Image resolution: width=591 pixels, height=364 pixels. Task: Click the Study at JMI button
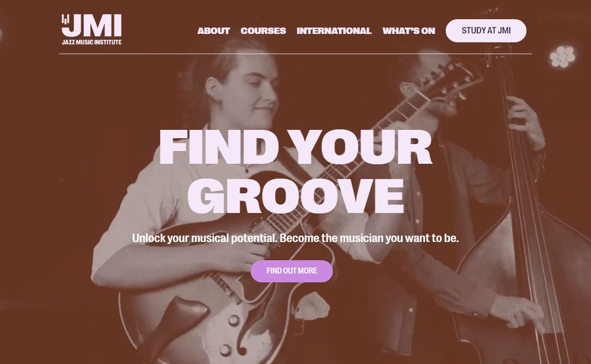point(486,30)
